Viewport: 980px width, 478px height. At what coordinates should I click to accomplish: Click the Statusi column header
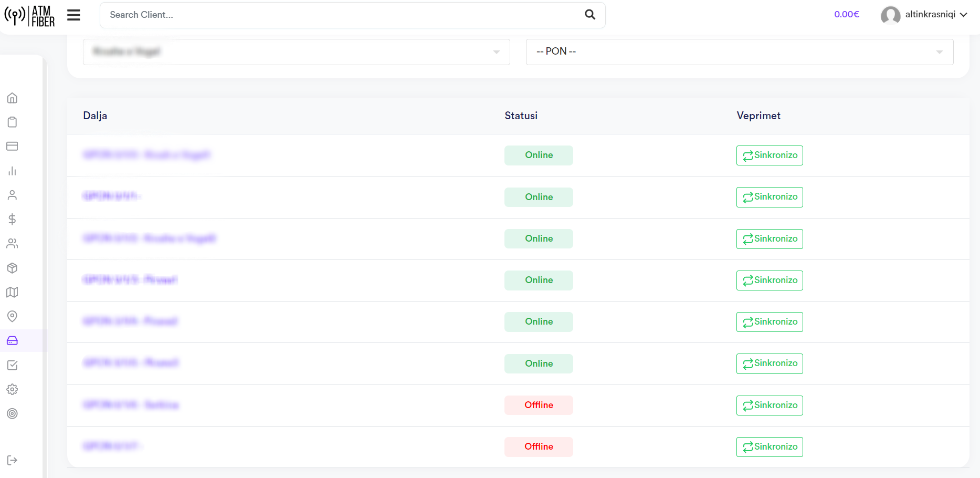coord(521,116)
